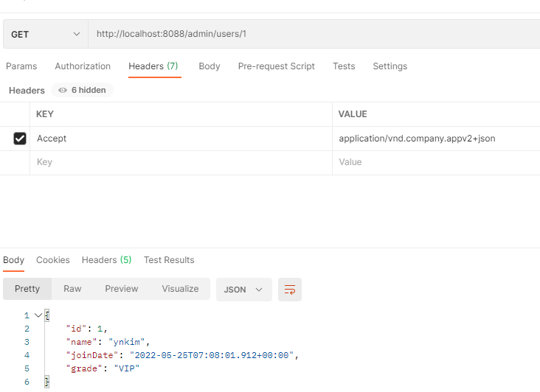Click the "VIP" grade value
This screenshot has width=540, height=392.
click(126, 368)
